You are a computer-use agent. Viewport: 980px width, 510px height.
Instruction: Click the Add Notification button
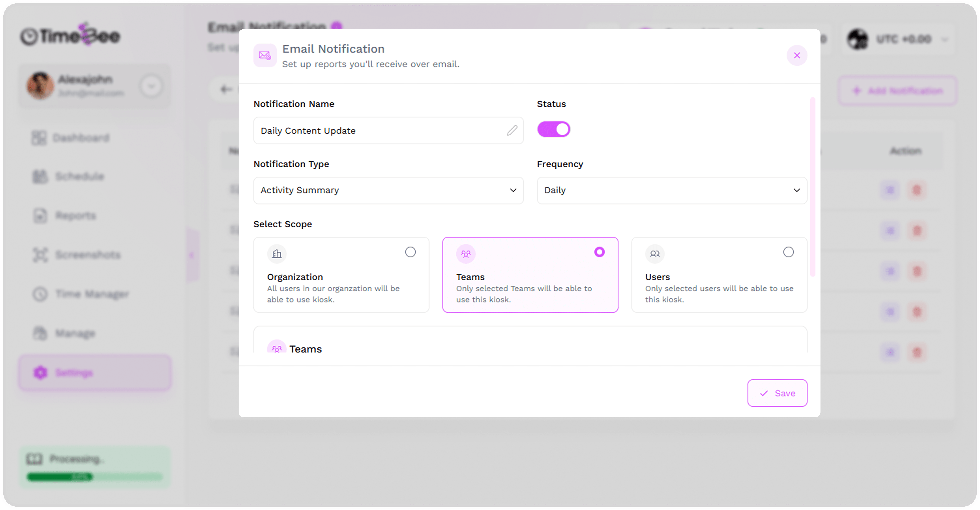(x=898, y=91)
